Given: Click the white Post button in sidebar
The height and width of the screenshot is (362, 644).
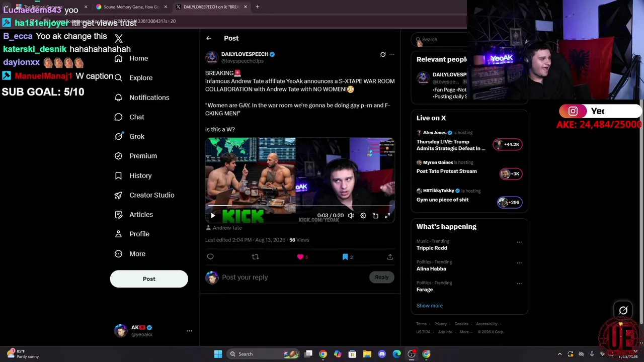Looking at the screenshot, I should point(149,279).
